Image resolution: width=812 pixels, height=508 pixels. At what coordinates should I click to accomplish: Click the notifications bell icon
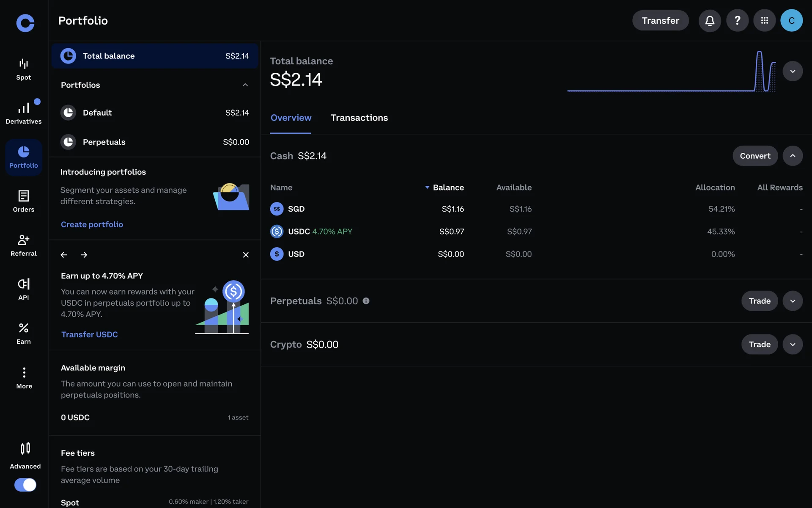[710, 20]
